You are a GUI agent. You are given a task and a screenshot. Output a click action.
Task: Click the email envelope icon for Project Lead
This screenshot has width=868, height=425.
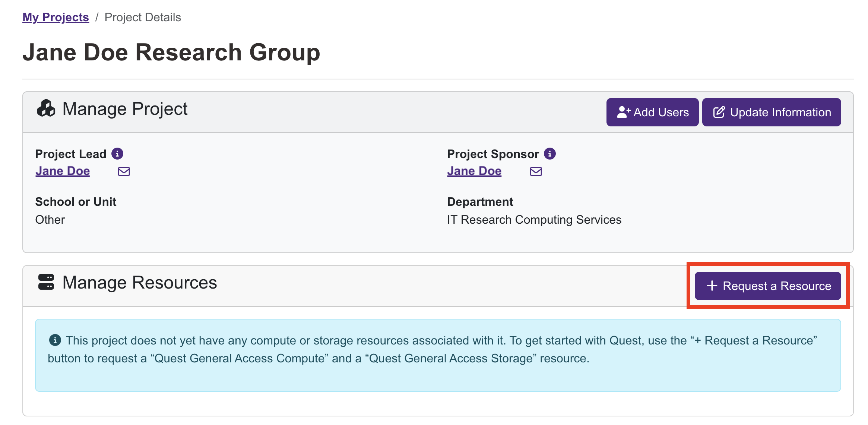coord(124,171)
